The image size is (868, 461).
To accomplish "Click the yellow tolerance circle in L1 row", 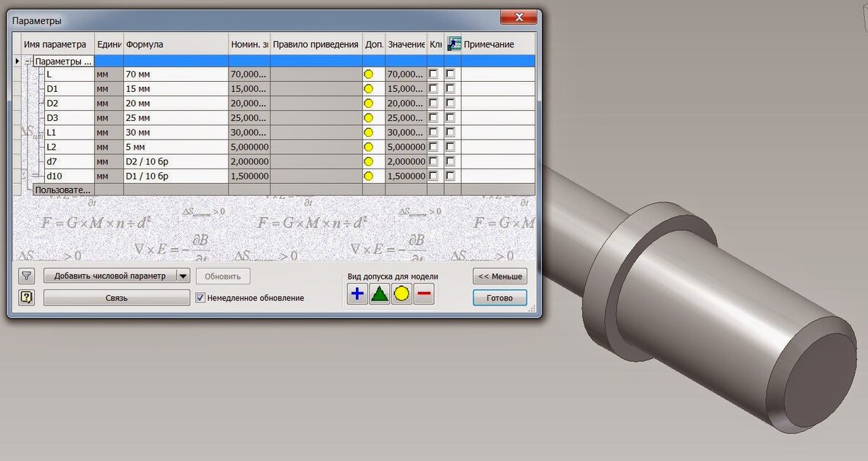I will 368,132.
